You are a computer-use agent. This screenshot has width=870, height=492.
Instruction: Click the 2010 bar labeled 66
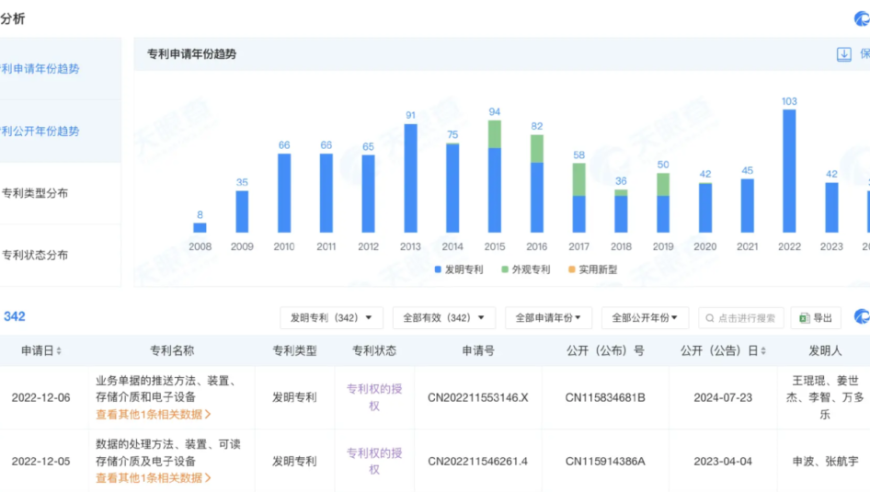pos(284,193)
